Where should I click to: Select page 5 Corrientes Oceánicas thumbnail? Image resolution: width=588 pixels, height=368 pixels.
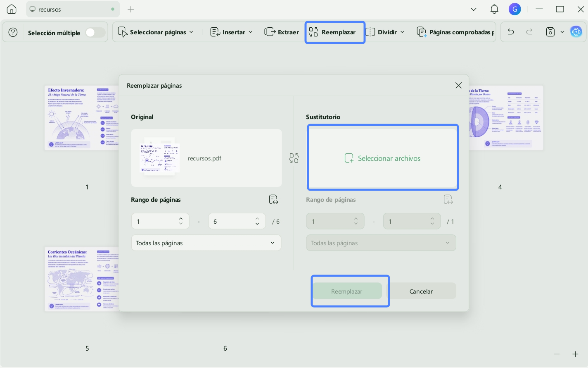point(82,279)
